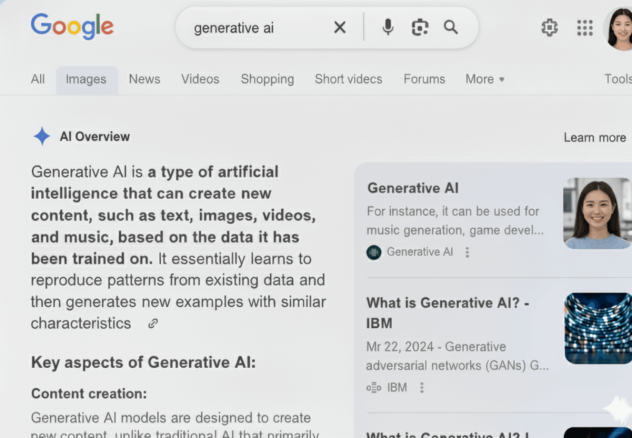The width and height of the screenshot is (632, 438).
Task: Submit search with the magnifying glass icon
Action: pos(451,27)
